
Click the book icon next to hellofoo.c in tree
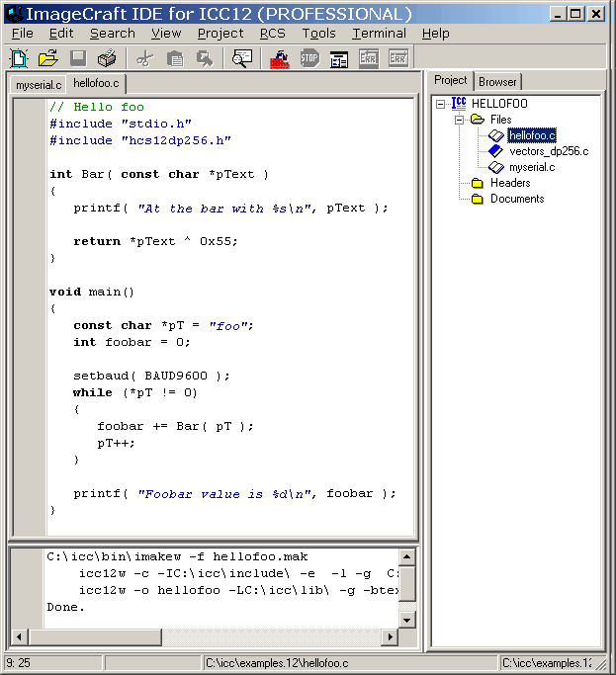[495, 135]
